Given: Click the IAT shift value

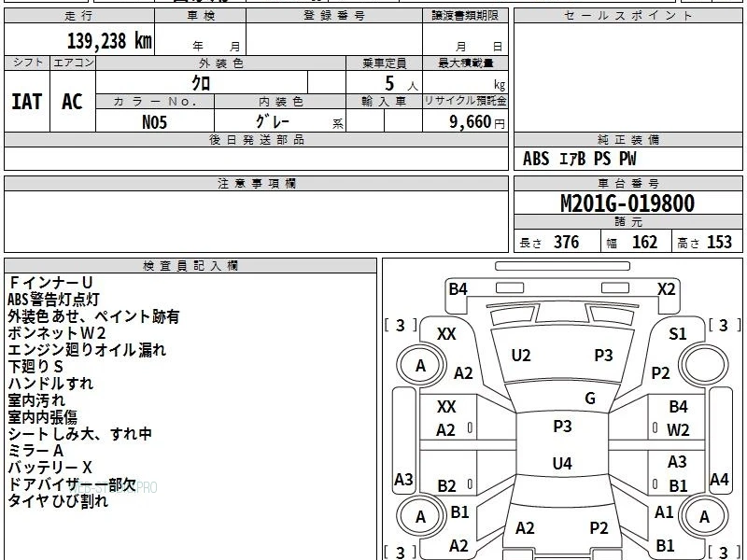Looking at the screenshot, I should coord(27,102).
